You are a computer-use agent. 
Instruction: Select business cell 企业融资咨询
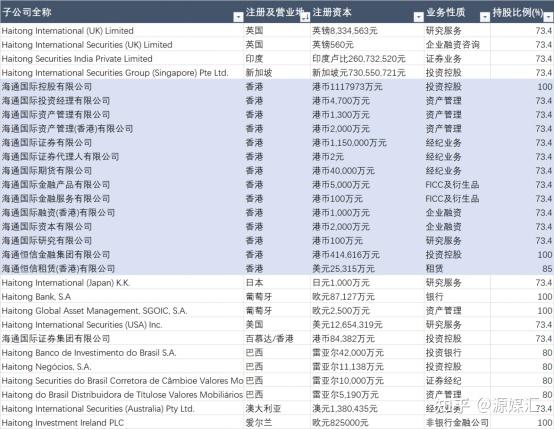[457, 45]
